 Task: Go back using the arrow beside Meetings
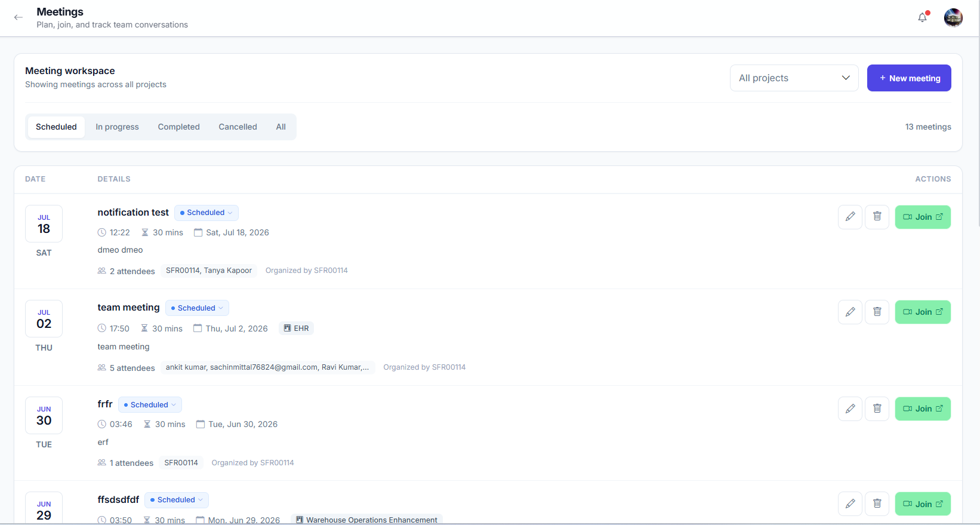pyautogui.click(x=19, y=17)
